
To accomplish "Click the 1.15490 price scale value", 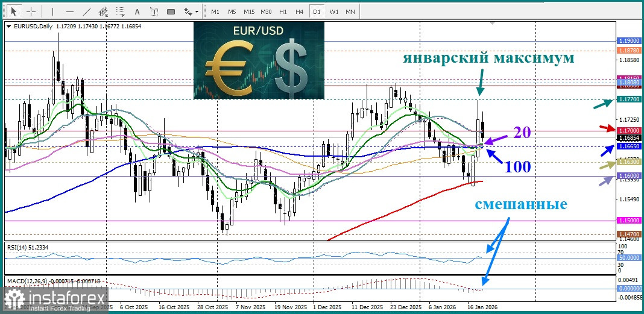I will click(629, 199).
